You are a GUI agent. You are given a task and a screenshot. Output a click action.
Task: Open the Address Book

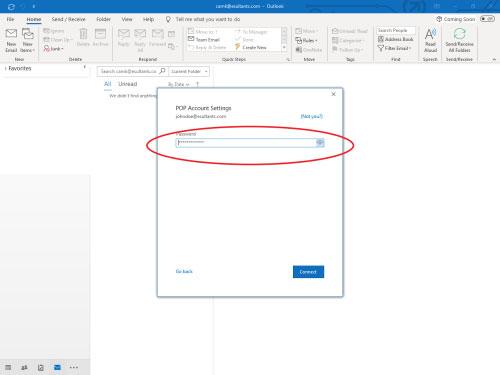[396, 39]
